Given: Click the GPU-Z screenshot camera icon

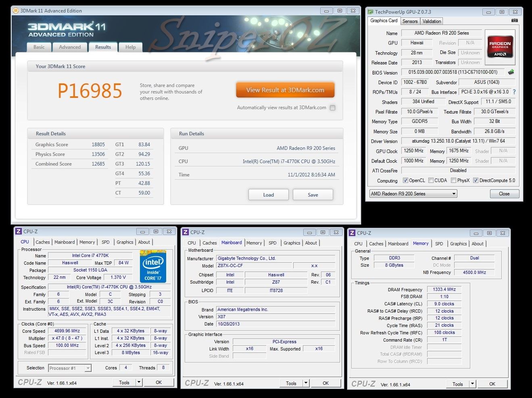Looking at the screenshot, I should (514, 20).
